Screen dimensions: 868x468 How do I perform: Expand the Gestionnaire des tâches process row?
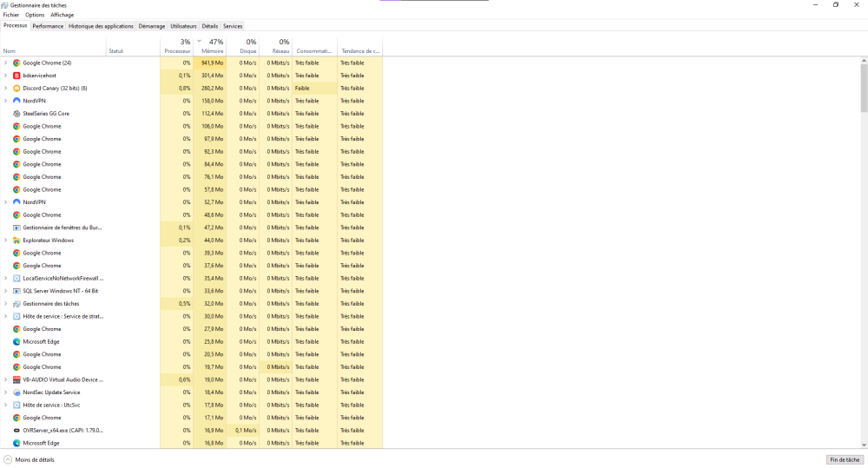click(5, 304)
